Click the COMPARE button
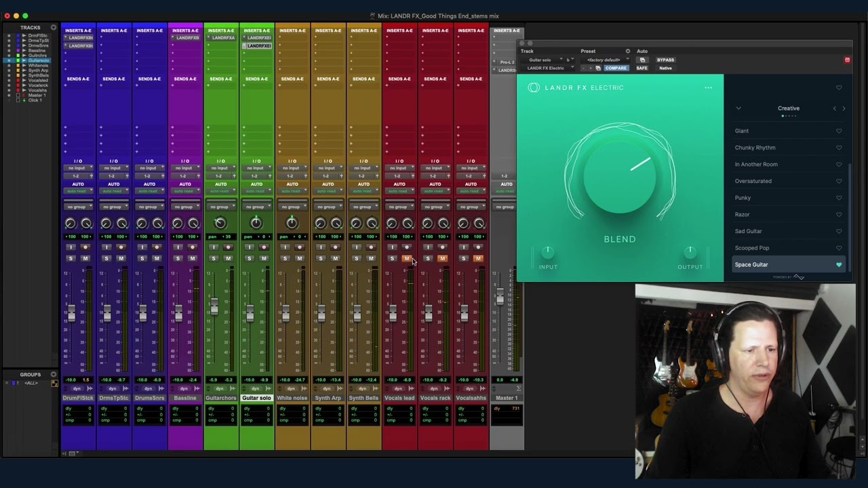Image resolution: width=868 pixels, height=488 pixels. (616, 68)
